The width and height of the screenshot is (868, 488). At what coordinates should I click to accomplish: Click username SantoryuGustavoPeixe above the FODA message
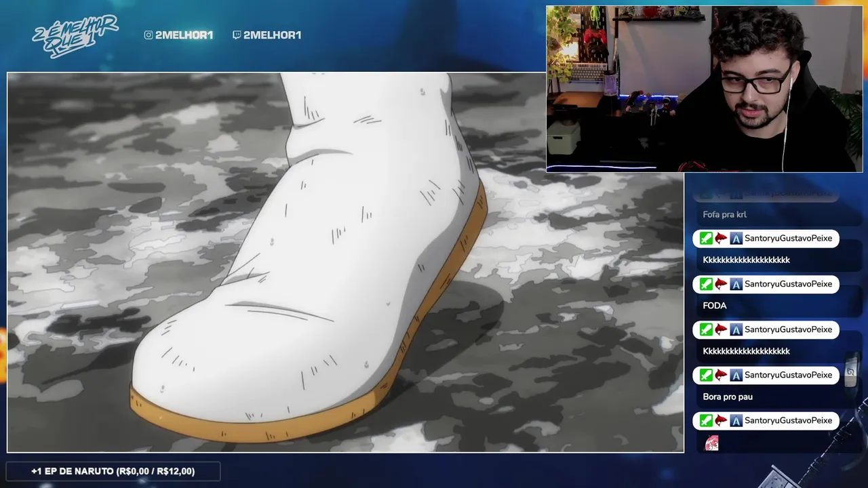pyautogui.click(x=788, y=284)
